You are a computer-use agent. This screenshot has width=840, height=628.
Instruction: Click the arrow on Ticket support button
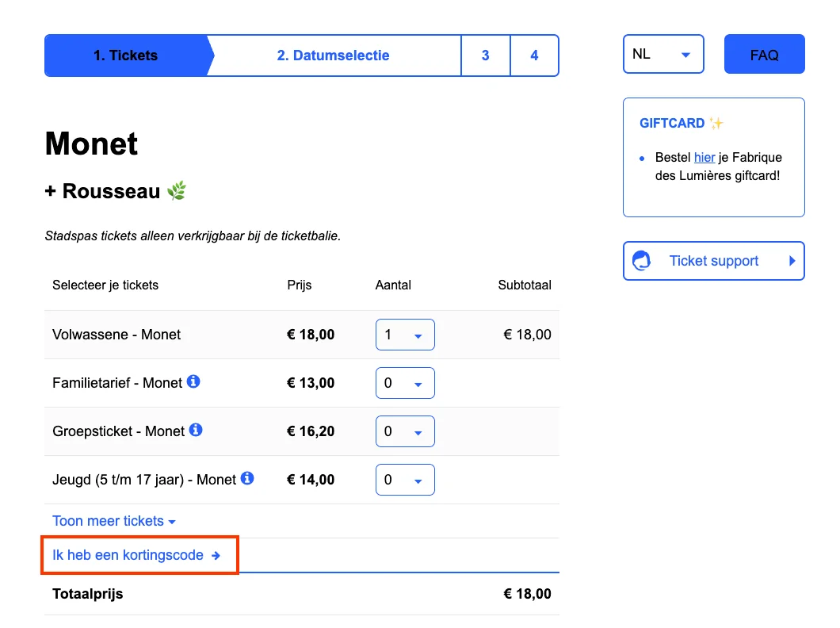tap(792, 261)
